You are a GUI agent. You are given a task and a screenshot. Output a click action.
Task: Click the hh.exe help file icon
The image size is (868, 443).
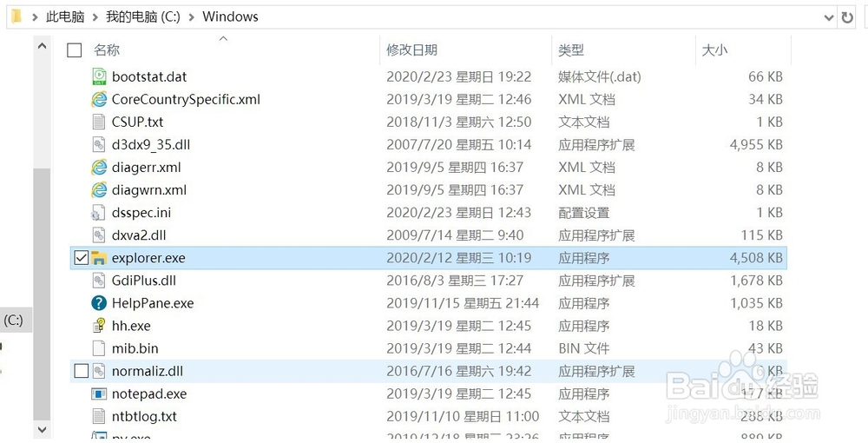point(99,326)
